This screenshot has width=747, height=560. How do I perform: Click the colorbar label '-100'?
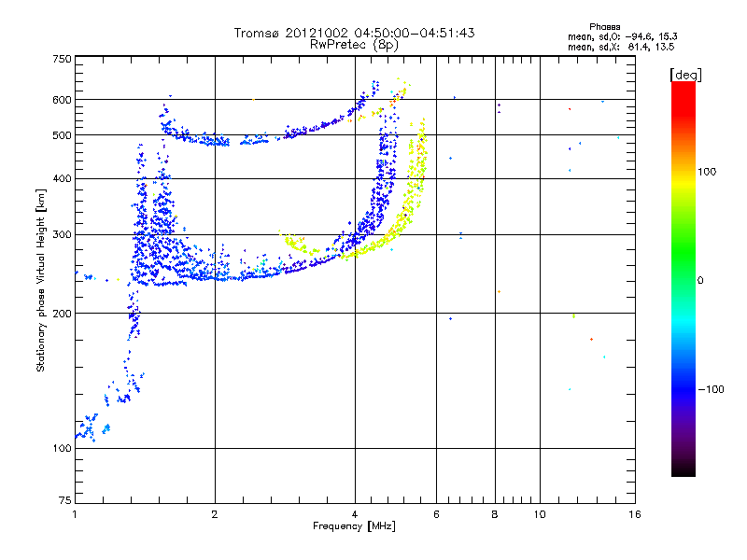pos(711,389)
